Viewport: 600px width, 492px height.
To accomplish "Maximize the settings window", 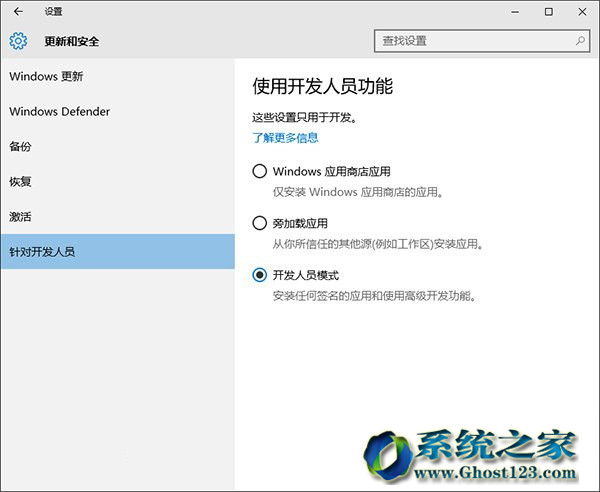I will click(549, 12).
